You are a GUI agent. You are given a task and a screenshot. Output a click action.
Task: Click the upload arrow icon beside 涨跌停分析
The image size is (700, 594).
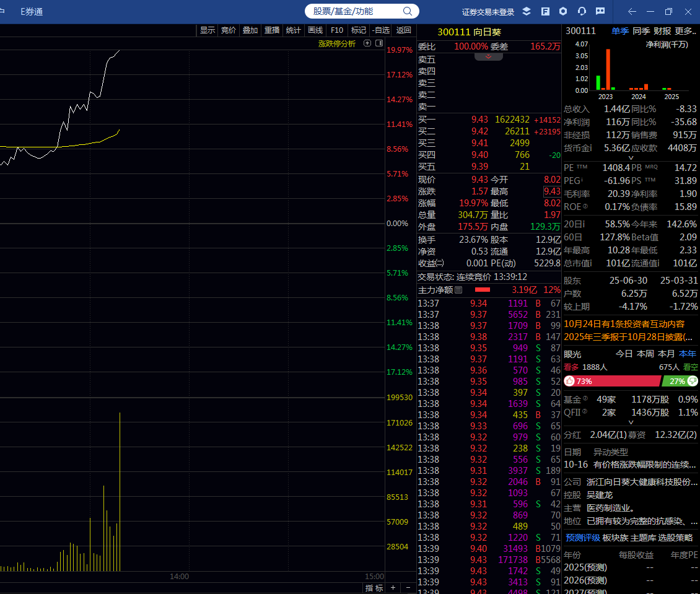367,43
